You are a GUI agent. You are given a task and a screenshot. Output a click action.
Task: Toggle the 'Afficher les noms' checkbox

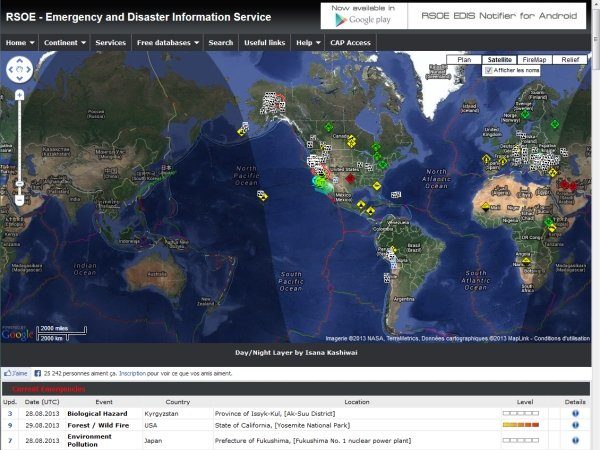[488, 70]
